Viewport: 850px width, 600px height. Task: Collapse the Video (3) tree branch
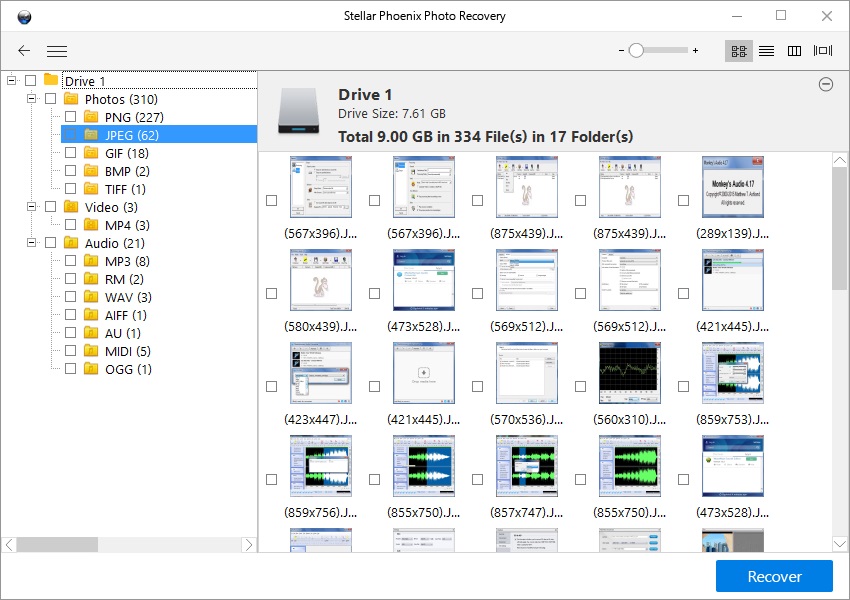tap(30, 207)
